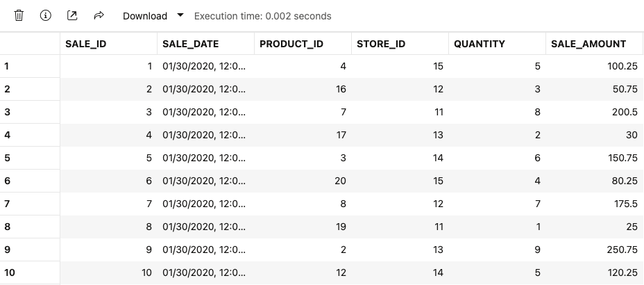
Task: Click the STORE_ID cell in row 8
Action: coord(400,227)
